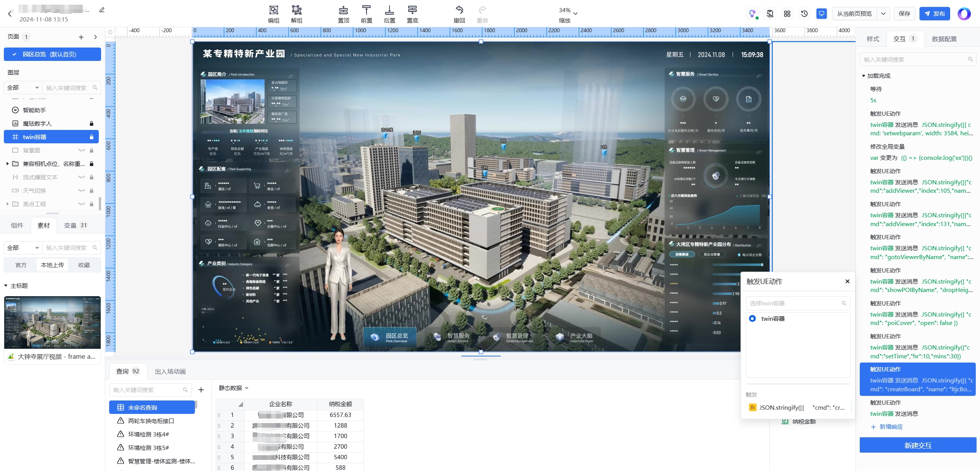The image size is (980, 471).
Task: Click the four-squares grid icon in header
Action: (787, 14)
